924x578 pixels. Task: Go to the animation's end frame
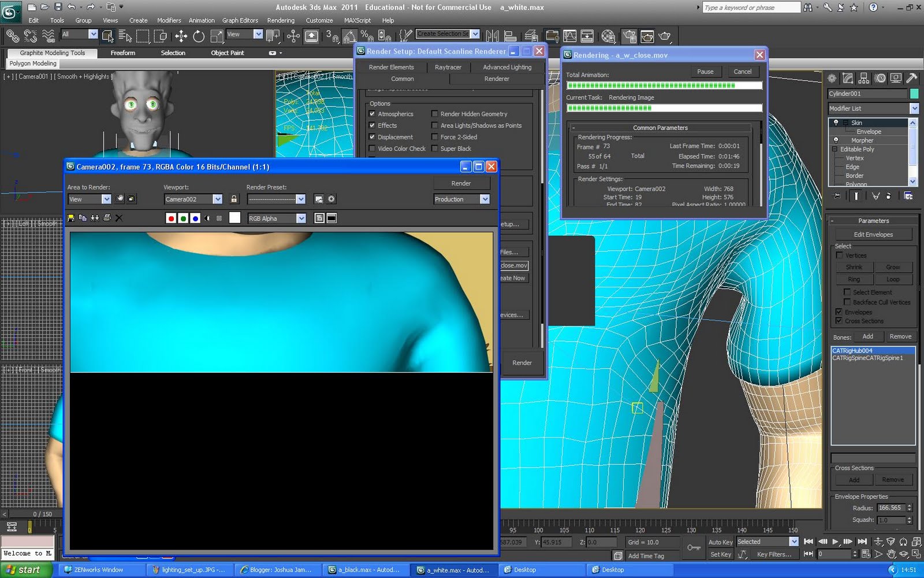[x=862, y=542]
